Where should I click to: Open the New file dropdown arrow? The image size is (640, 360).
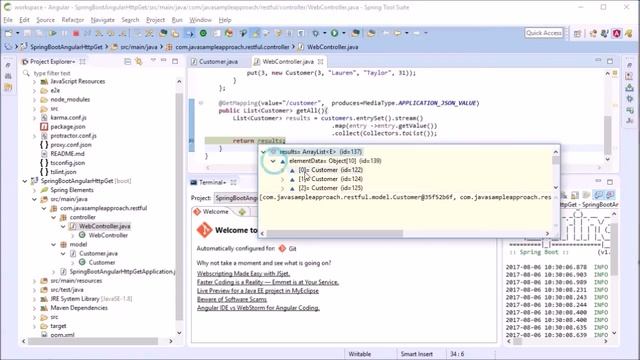point(17,33)
